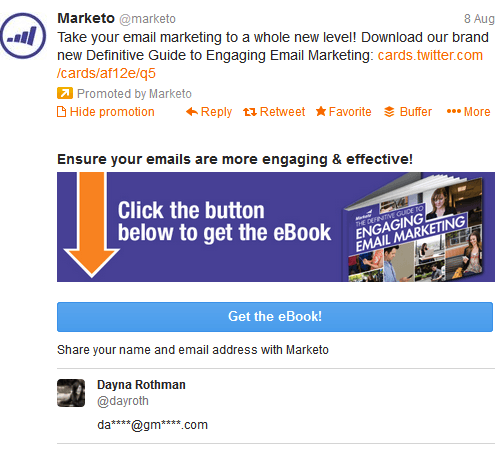Open the Marketo profile name
The width and height of the screenshot is (502, 467).
click(x=86, y=18)
